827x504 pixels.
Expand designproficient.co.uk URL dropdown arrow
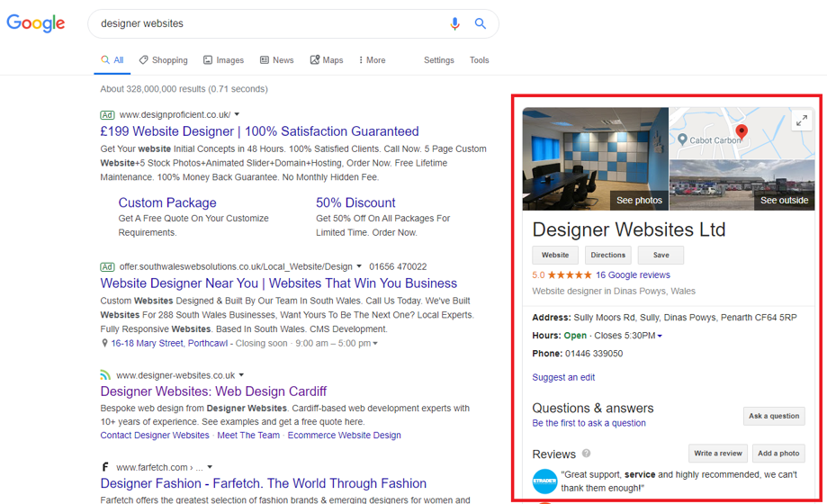tap(237, 114)
